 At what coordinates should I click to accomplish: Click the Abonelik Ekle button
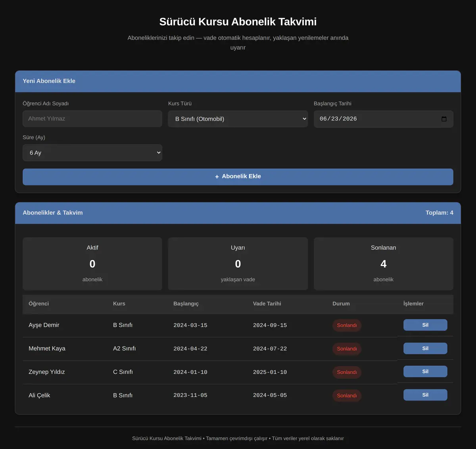[238, 177]
